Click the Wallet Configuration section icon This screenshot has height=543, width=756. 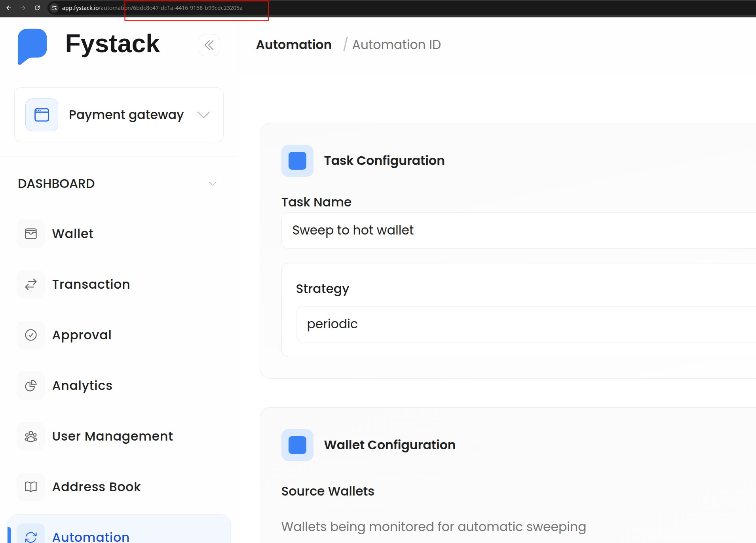click(x=297, y=445)
